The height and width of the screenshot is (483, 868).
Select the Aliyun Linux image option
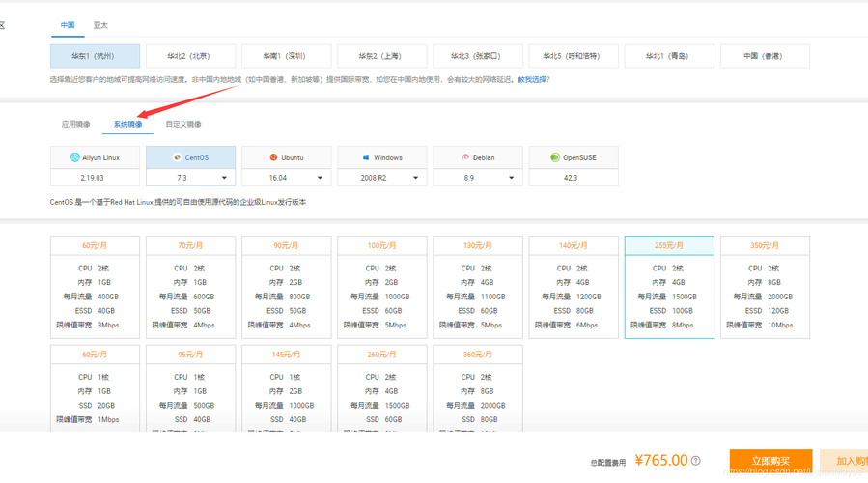tap(95, 157)
